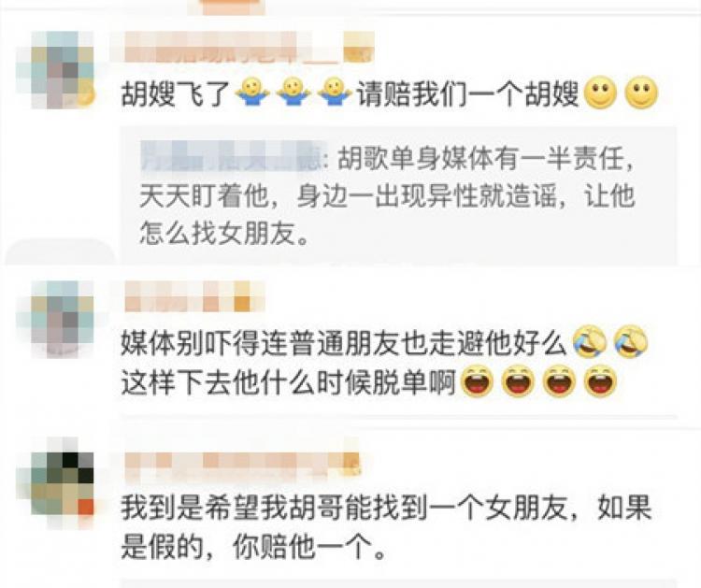
Task: Open the quoted reply about 胡歌单身媒体
Action: coord(399,195)
